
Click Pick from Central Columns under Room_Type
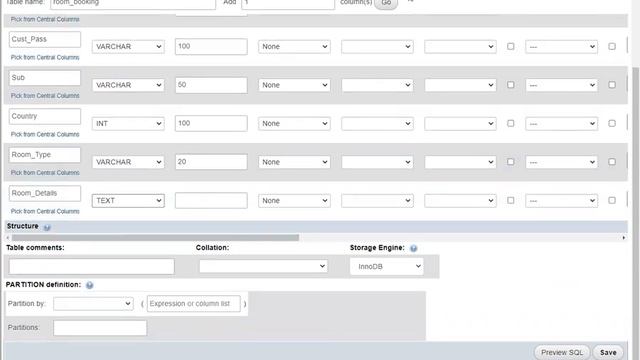45,173
